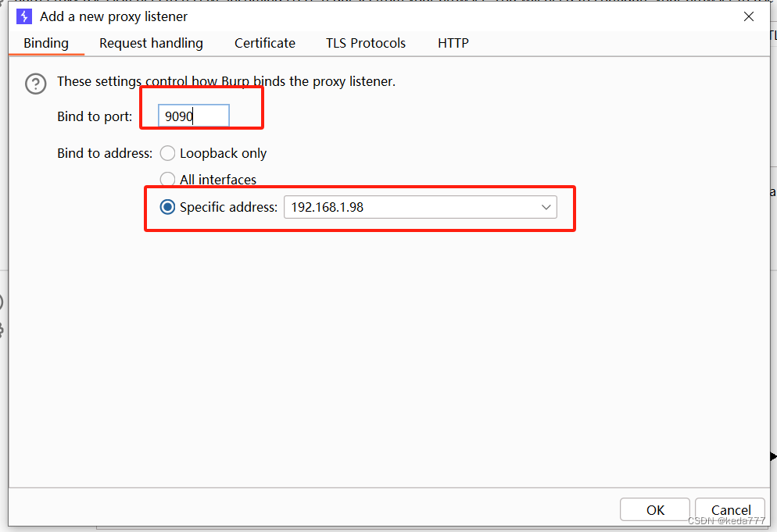Switch to the Binding tab
Viewport: 777px width, 532px height.
tap(46, 43)
